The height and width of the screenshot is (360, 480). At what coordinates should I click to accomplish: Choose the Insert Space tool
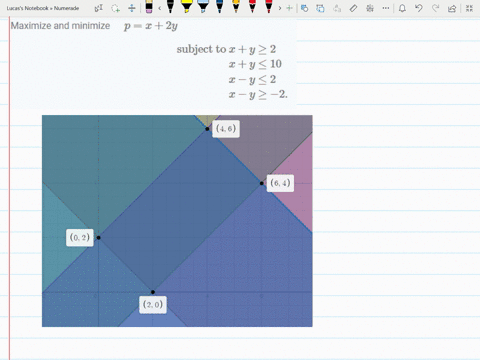(x=132, y=8)
